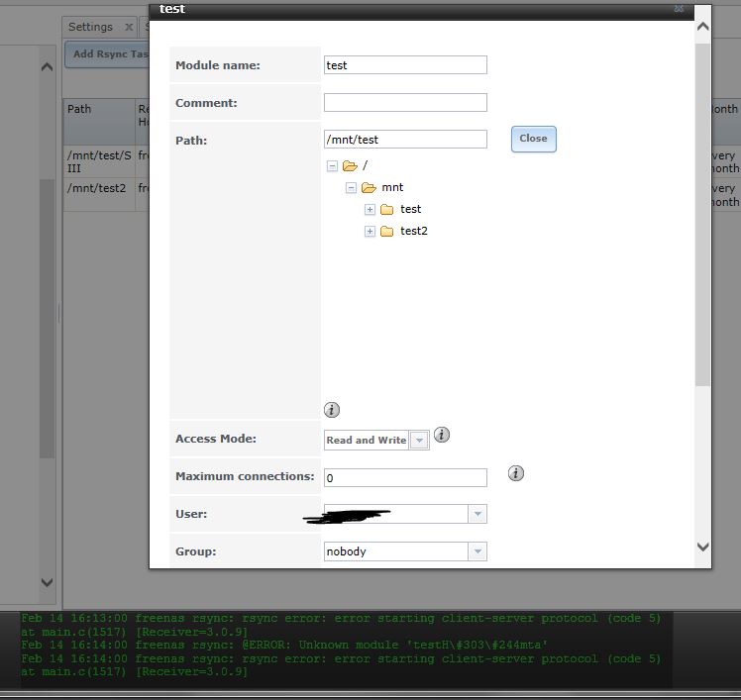Image resolution: width=741 pixels, height=700 pixels.
Task: Click the Add Rsync Task button
Action: tap(107, 54)
